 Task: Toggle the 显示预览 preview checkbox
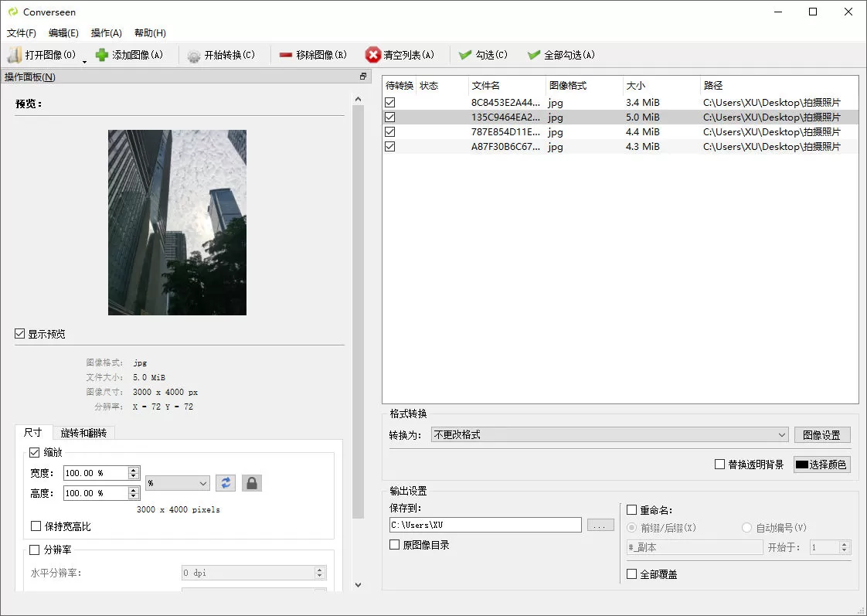point(19,334)
